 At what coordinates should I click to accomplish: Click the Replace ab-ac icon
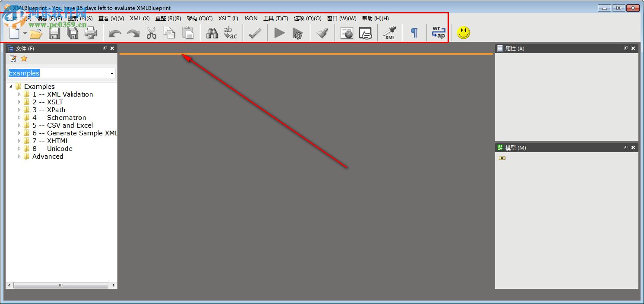click(230, 33)
